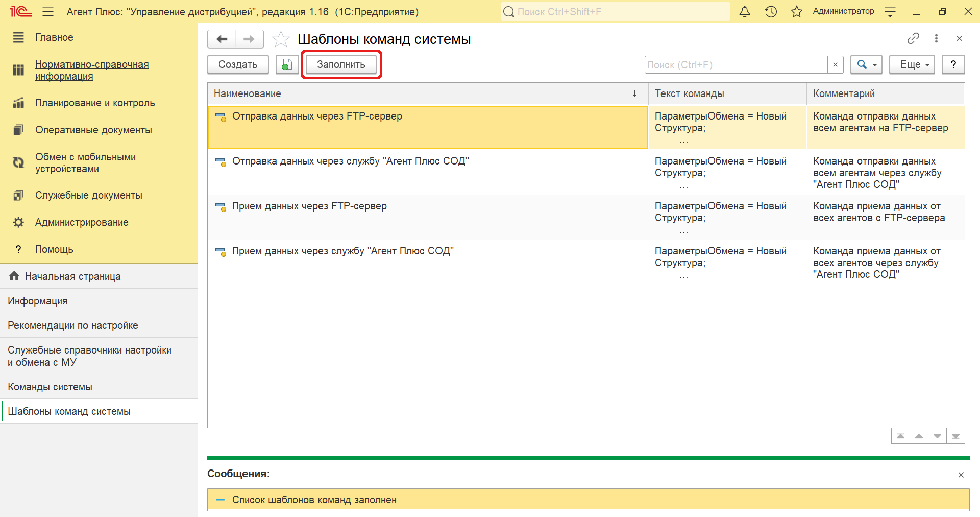This screenshot has width=980, height=517.
Task: Jump to the last list item button
Action: pos(955,436)
